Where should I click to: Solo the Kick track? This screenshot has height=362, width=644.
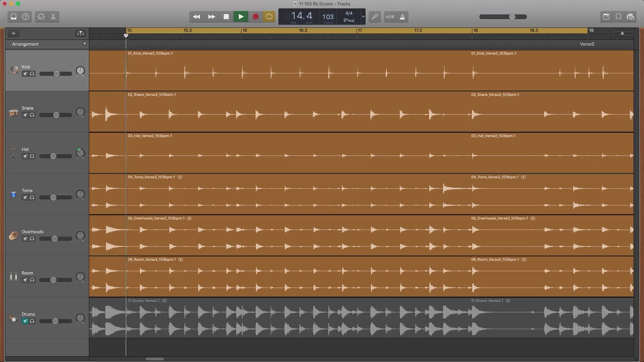tap(32, 74)
